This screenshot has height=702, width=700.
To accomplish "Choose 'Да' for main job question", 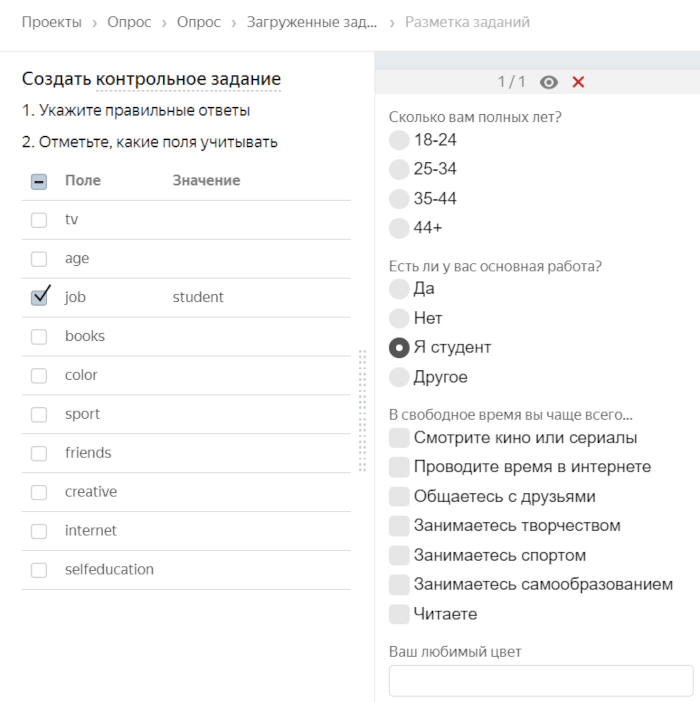I will click(x=399, y=289).
